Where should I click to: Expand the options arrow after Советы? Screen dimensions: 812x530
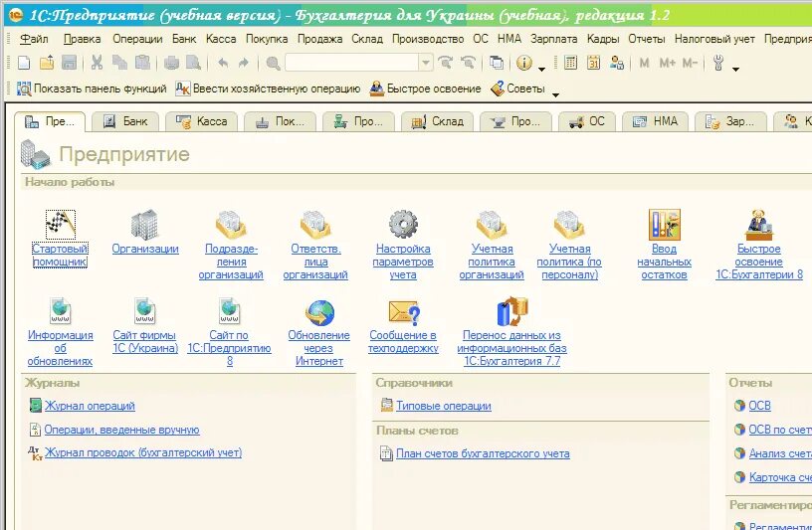pos(555,94)
